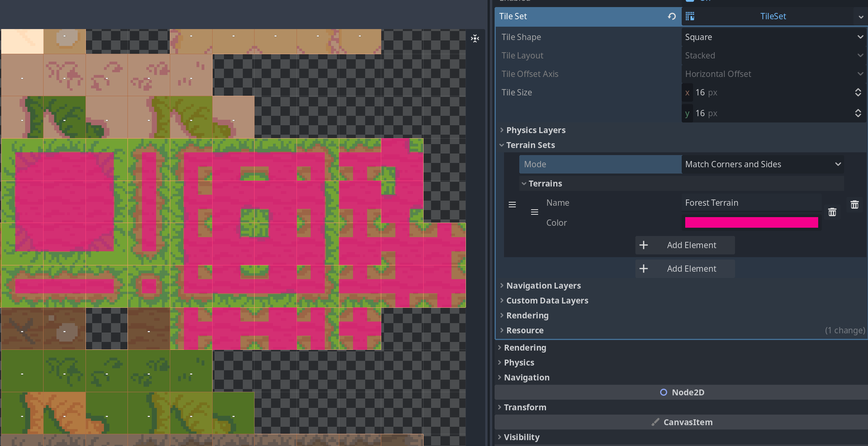Recenter the tileset atlas preview
Screen dimensions: 868x446
475,38
